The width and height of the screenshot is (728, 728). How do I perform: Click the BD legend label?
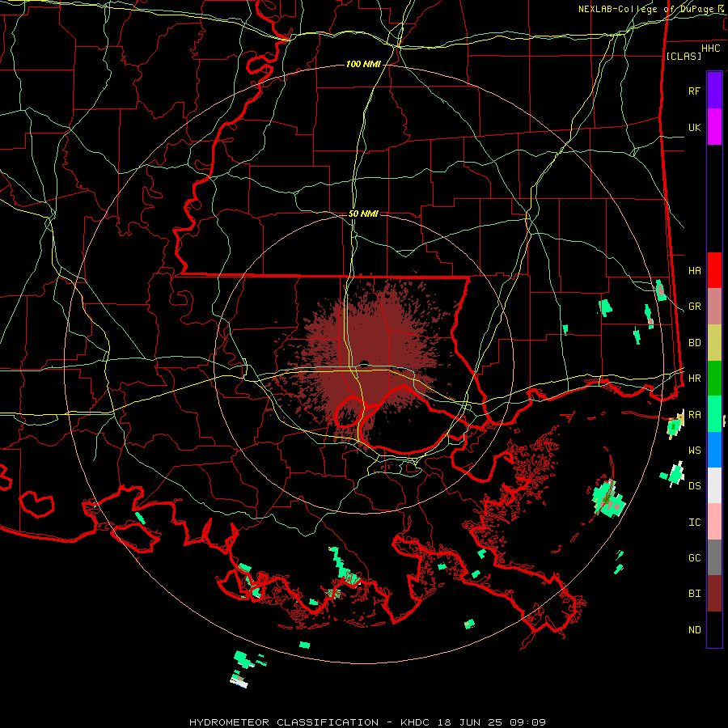pyautogui.click(x=695, y=343)
